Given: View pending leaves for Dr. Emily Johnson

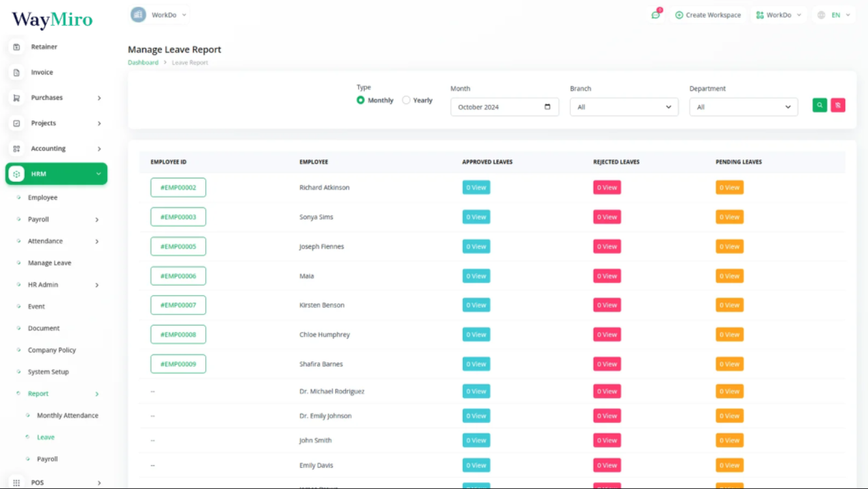Looking at the screenshot, I should click(729, 416).
